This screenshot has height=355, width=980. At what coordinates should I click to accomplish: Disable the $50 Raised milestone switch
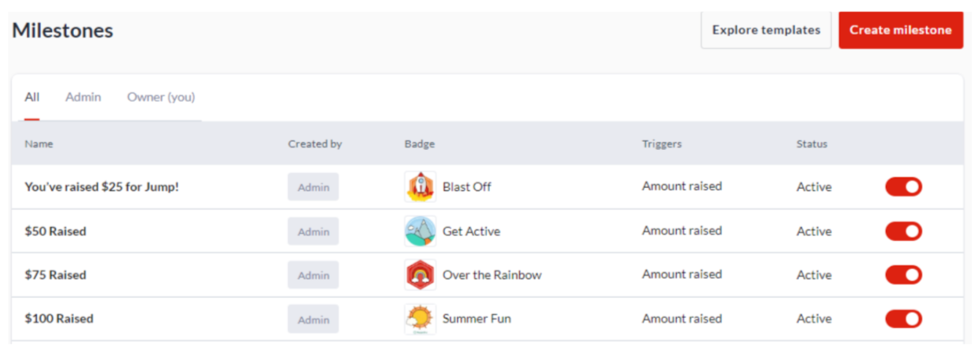(903, 231)
